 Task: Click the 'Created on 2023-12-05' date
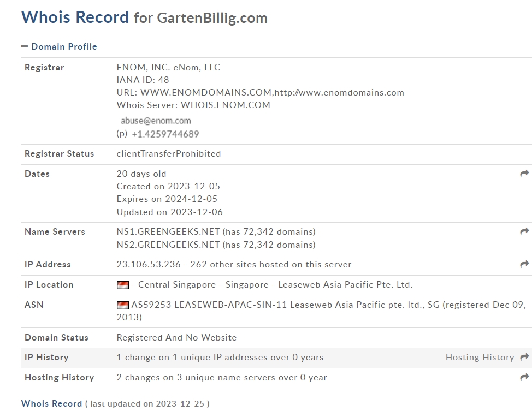click(168, 187)
